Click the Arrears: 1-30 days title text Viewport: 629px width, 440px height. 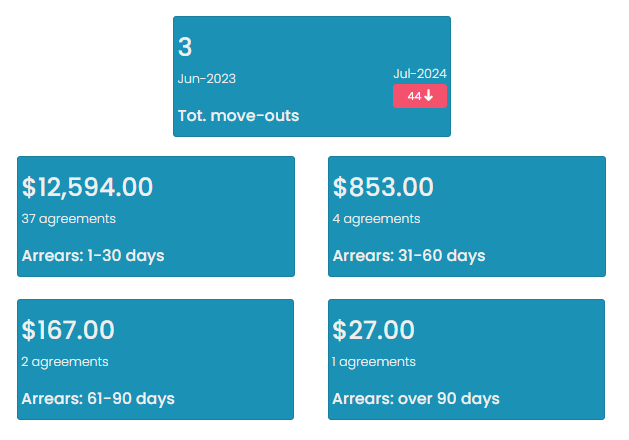point(93,256)
